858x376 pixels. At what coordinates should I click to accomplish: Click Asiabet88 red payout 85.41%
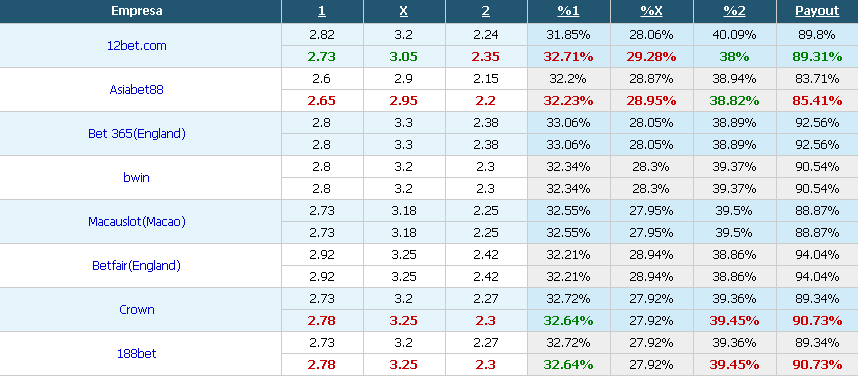(818, 101)
